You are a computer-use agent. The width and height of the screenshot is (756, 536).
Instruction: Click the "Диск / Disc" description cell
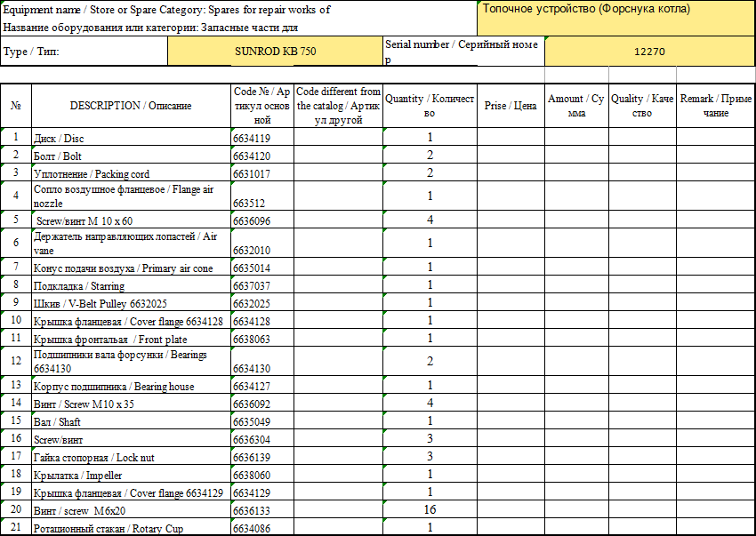tap(131, 138)
